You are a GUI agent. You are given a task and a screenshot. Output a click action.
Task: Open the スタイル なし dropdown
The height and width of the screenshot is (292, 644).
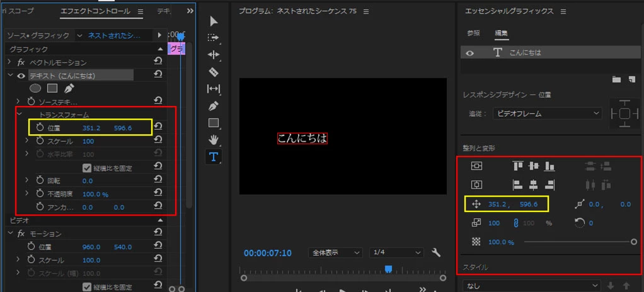[x=531, y=286]
